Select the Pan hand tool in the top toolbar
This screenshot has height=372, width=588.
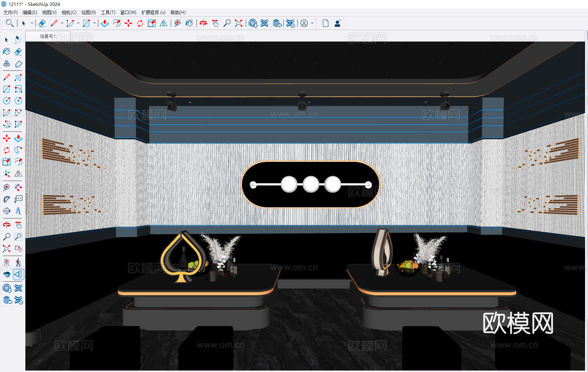pos(215,23)
